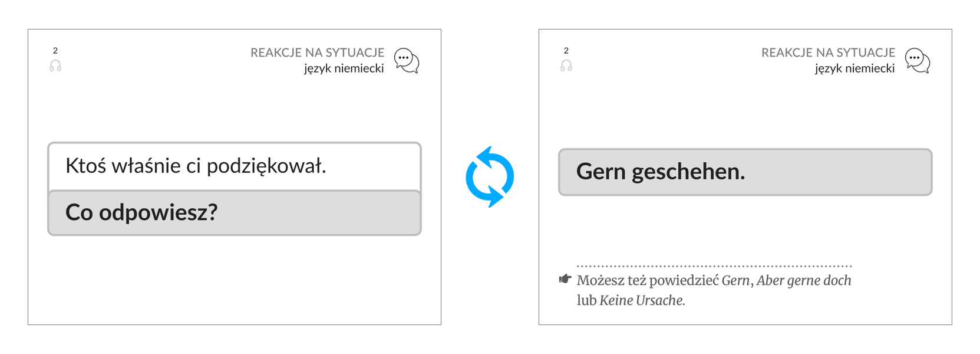The image size is (980, 354).
Task: Click "język niemiecki" label on left card
Action: pos(344,68)
